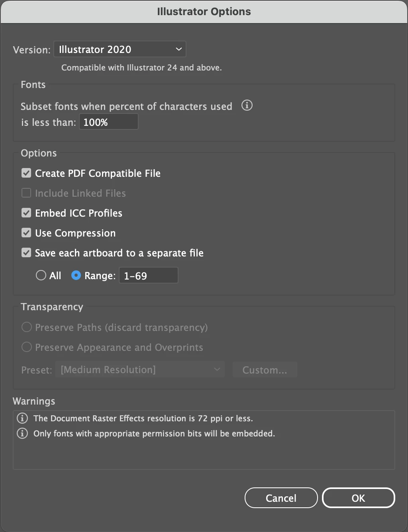Click the subset fonts percentage field
Viewport: 408px width, 532px height.
point(108,122)
